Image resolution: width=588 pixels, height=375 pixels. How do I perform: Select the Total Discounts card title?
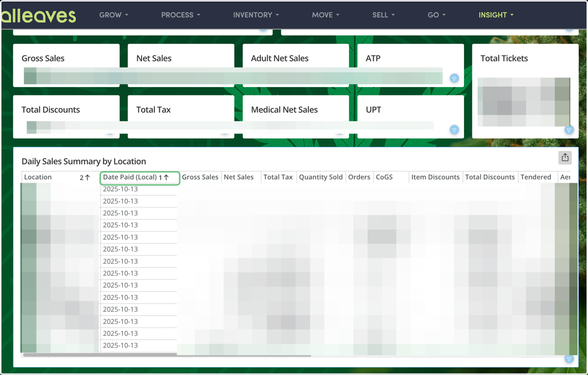point(50,110)
